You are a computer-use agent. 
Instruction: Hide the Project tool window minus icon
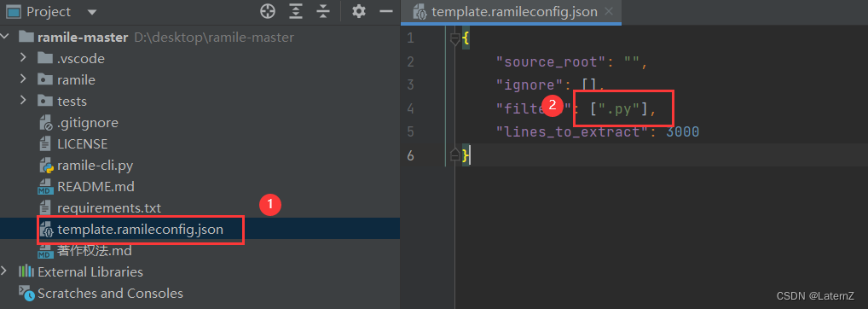click(x=386, y=11)
